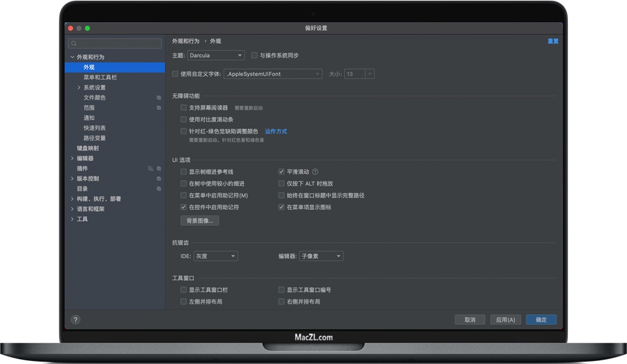This screenshot has height=364, width=627.
Task: Click inside the settings search field
Action: click(x=115, y=43)
